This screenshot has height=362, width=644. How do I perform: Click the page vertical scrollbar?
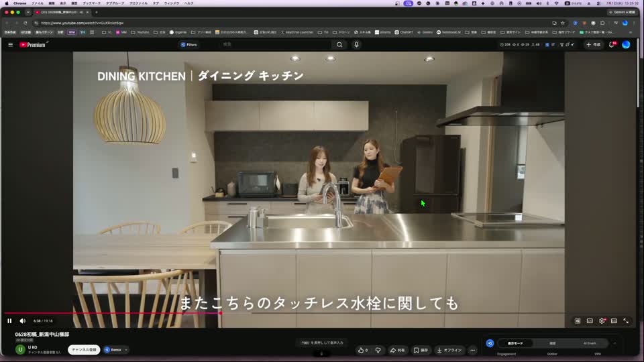tap(638, 74)
